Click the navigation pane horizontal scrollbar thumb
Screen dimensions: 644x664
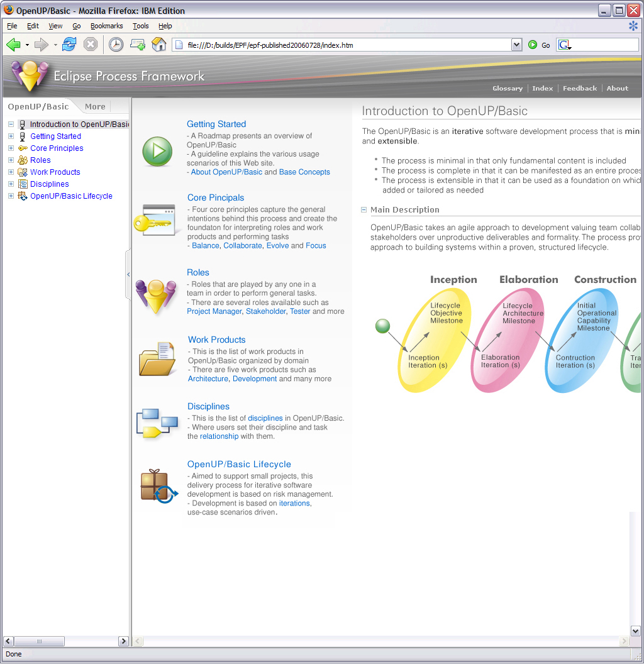(x=40, y=641)
